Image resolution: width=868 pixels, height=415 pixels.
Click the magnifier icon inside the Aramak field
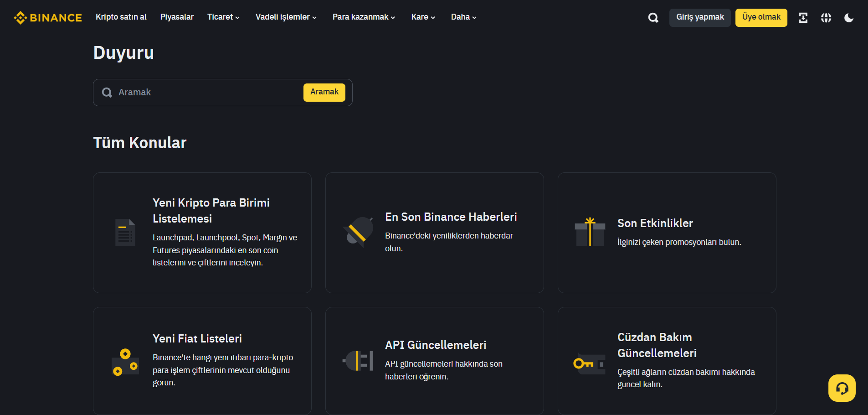107,93
